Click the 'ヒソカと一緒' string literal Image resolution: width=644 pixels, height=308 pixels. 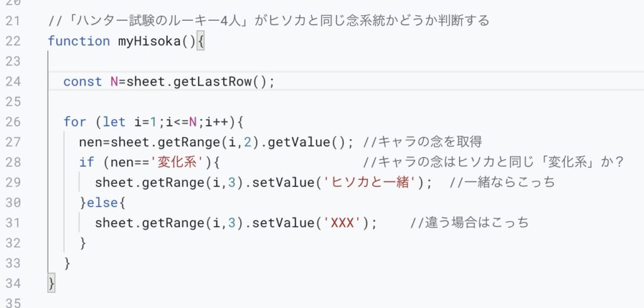(x=370, y=182)
